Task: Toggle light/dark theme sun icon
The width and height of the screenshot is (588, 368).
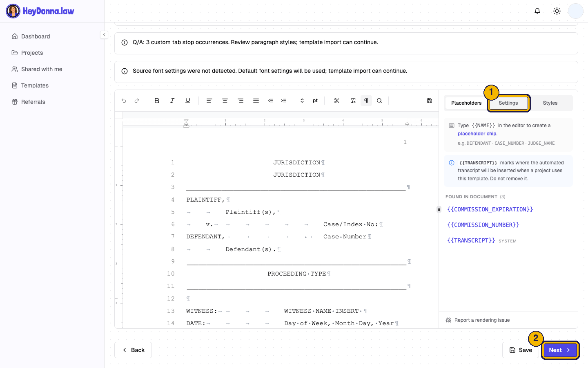Action: [x=557, y=11]
